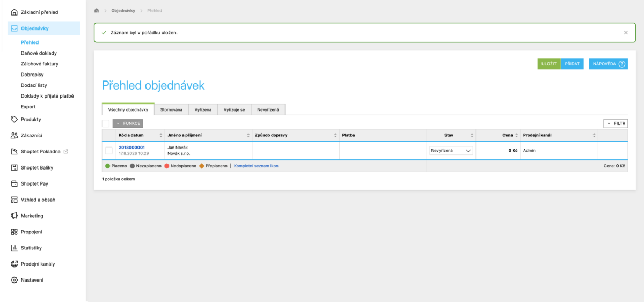
Task: Sort by Jméno a příjmení column
Action: click(x=208, y=135)
